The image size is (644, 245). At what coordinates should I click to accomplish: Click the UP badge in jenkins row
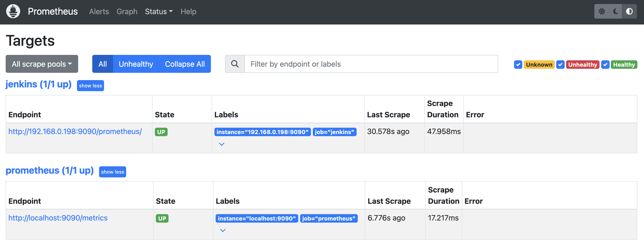point(161,132)
